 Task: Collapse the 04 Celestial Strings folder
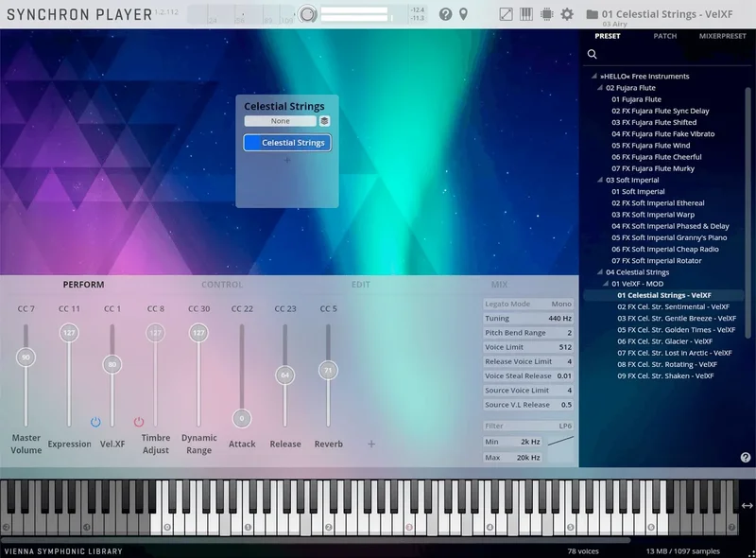(600, 272)
